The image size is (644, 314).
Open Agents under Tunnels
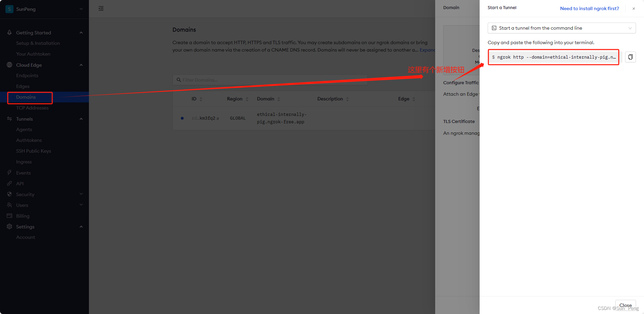[x=24, y=129]
